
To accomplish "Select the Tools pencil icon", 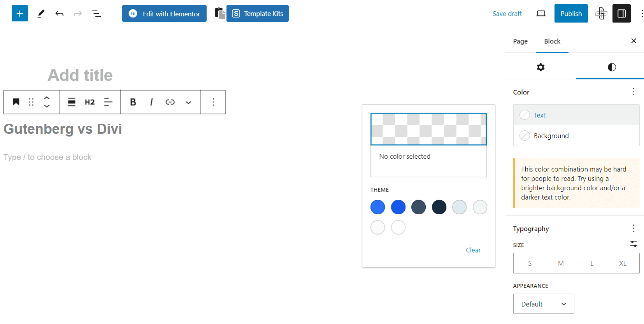I will (41, 14).
